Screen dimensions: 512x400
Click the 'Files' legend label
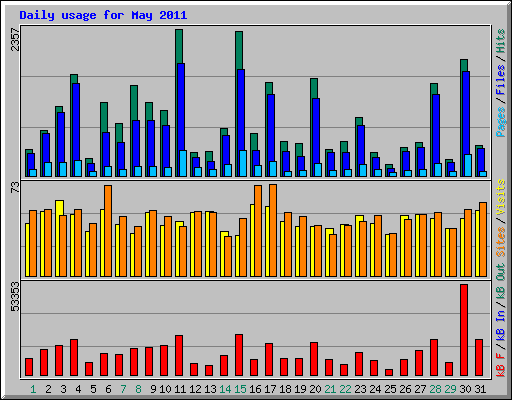(500, 79)
